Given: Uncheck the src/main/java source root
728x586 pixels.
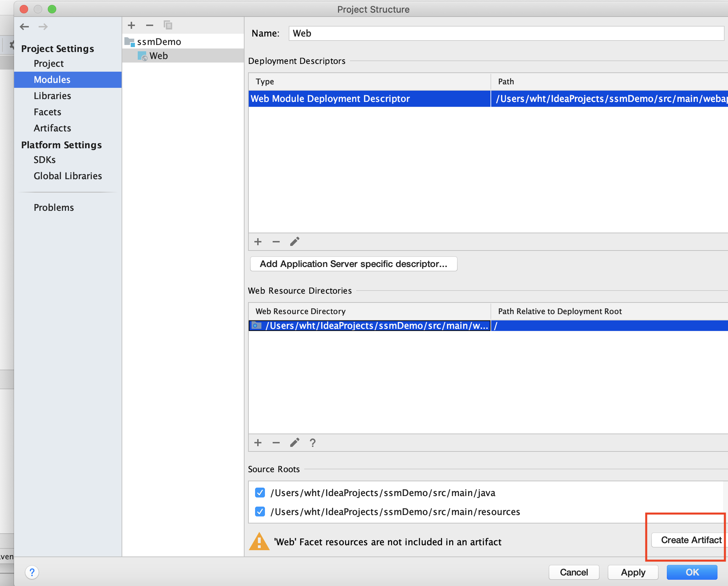Looking at the screenshot, I should 260,493.
